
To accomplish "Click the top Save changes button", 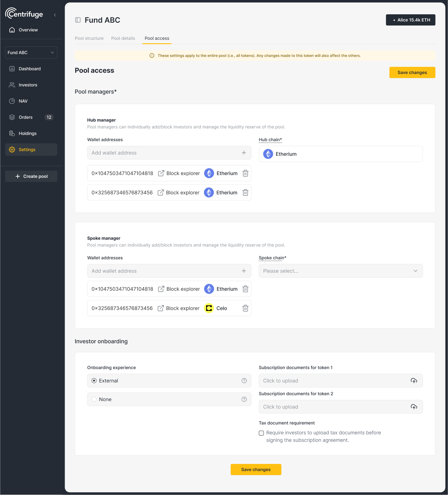I will pyautogui.click(x=412, y=72).
